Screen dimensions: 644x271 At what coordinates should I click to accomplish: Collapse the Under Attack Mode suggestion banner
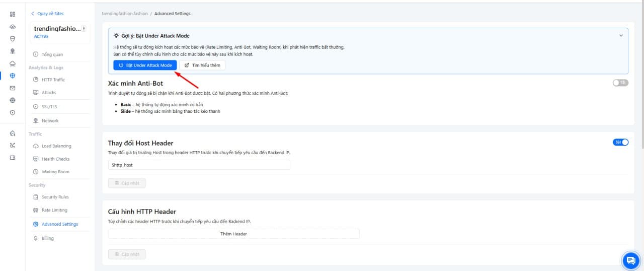621,36
